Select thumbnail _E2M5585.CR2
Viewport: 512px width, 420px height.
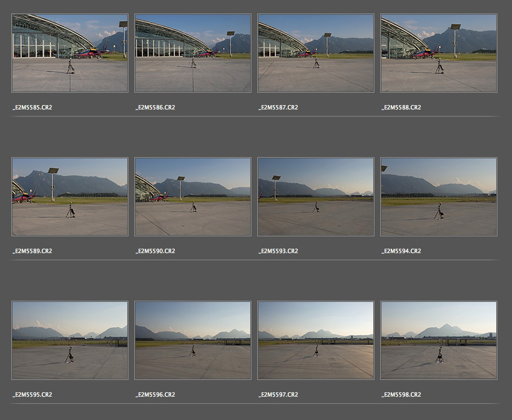[70, 53]
